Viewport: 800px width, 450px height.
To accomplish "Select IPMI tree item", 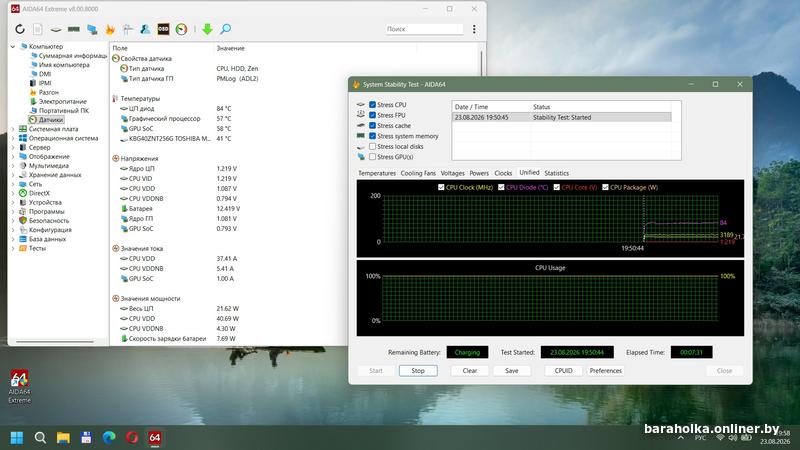I will click(45, 83).
